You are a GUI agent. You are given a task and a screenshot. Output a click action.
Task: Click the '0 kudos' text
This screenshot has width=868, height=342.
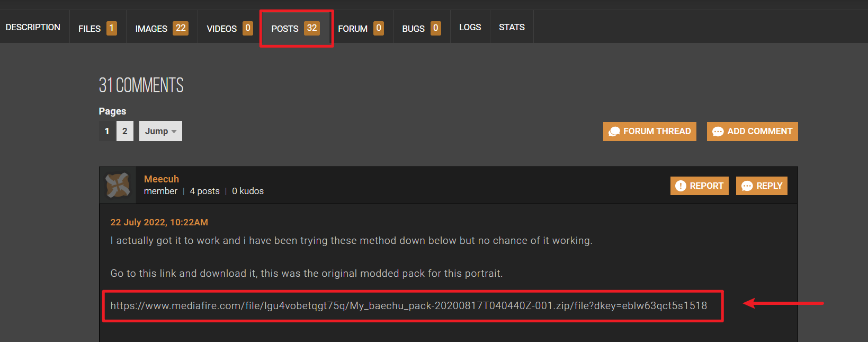point(248,191)
